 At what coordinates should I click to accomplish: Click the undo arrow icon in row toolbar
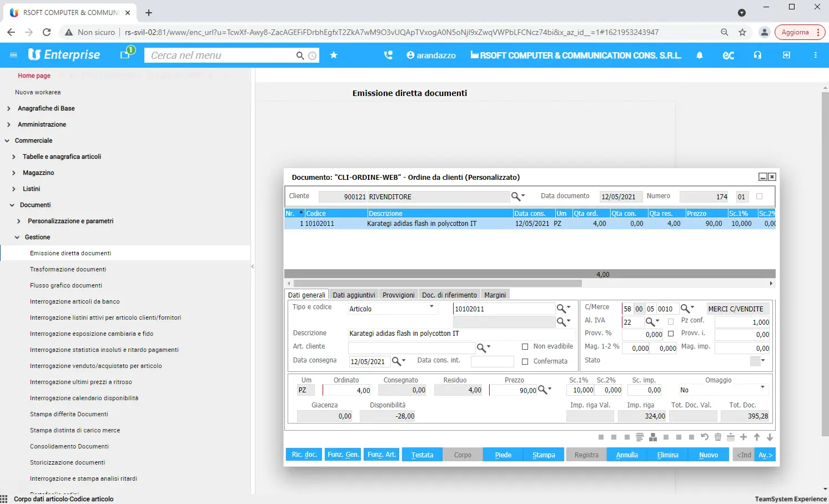705,437
